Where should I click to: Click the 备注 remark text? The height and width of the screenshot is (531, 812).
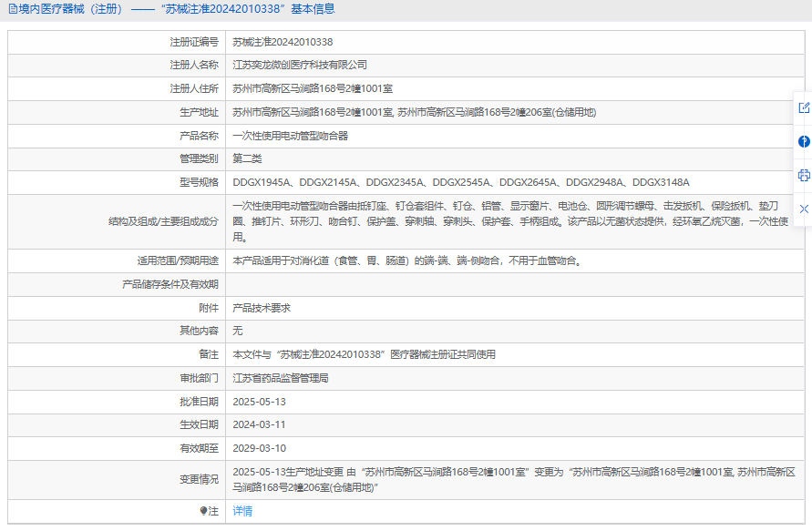(x=364, y=354)
